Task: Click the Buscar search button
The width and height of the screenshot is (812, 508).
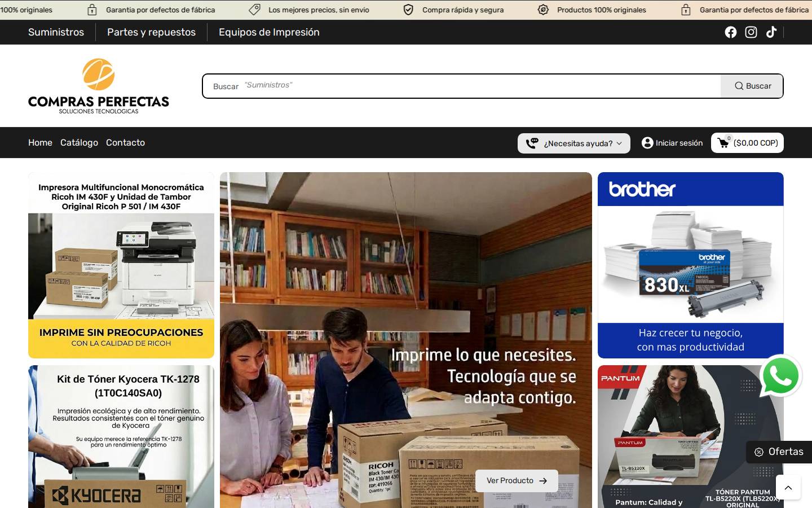Action: (752, 86)
